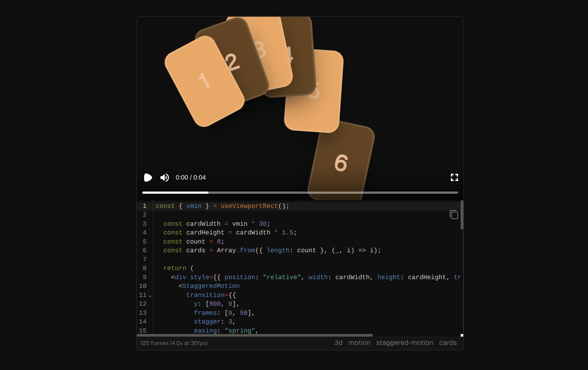Mute the video audio with the speaker icon
This screenshot has height=370, width=588.
[x=164, y=177]
